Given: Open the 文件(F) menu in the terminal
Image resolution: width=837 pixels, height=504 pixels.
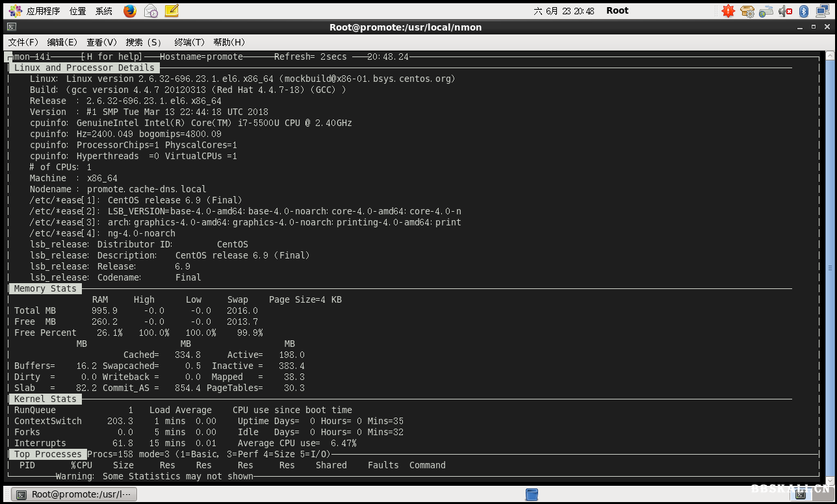Looking at the screenshot, I should 23,42.
